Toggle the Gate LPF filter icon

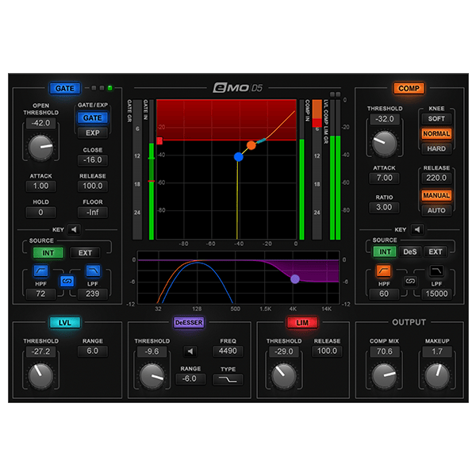pyautogui.click(x=93, y=271)
